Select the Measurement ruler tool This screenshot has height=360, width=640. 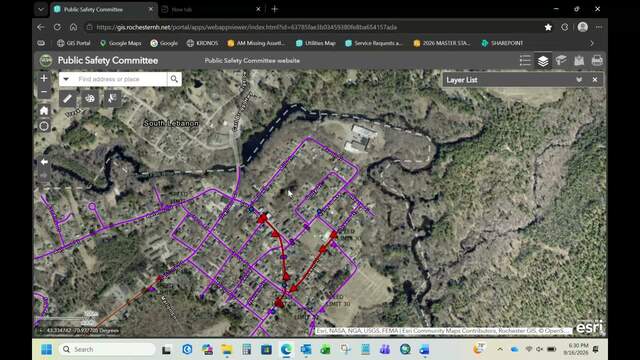pyautogui.click(x=68, y=98)
